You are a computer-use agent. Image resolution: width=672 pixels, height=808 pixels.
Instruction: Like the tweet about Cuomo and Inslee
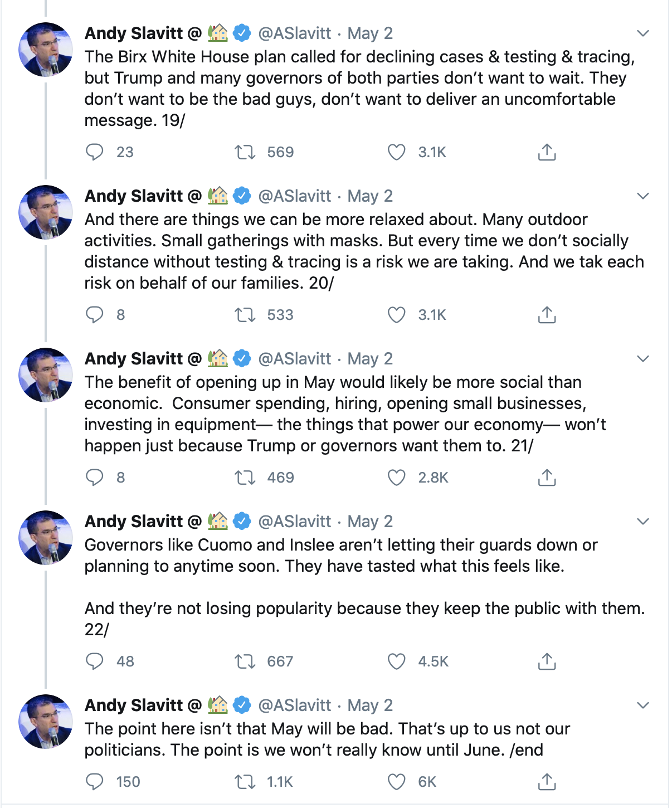pyautogui.click(x=396, y=661)
